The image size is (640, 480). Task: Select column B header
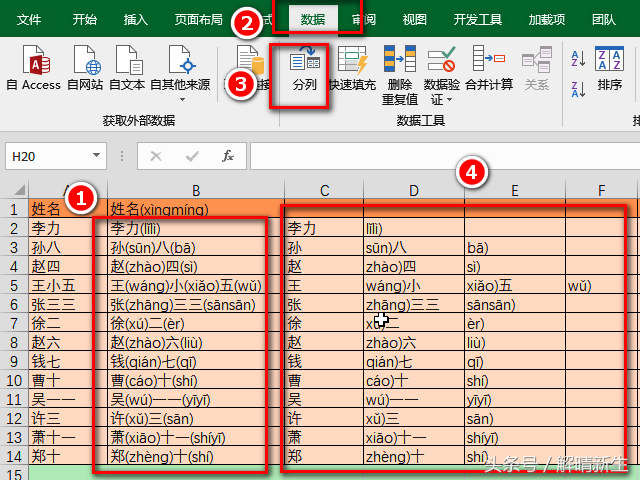196,190
